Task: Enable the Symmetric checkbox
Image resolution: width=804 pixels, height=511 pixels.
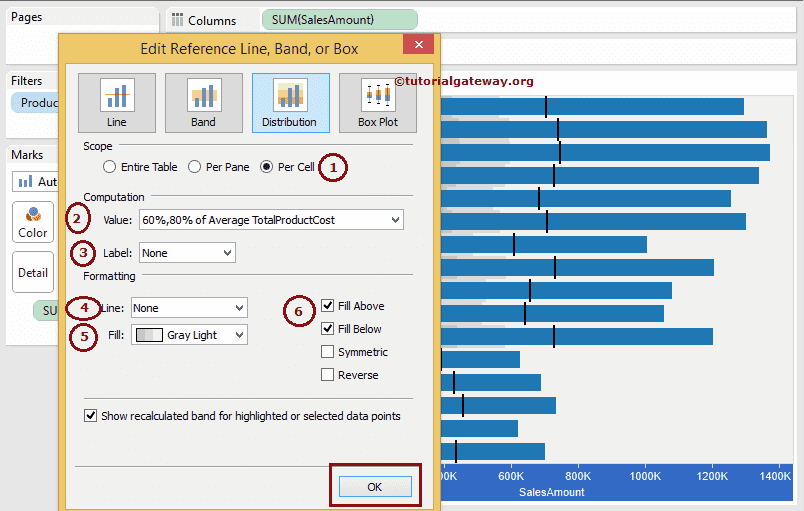Action: click(327, 352)
